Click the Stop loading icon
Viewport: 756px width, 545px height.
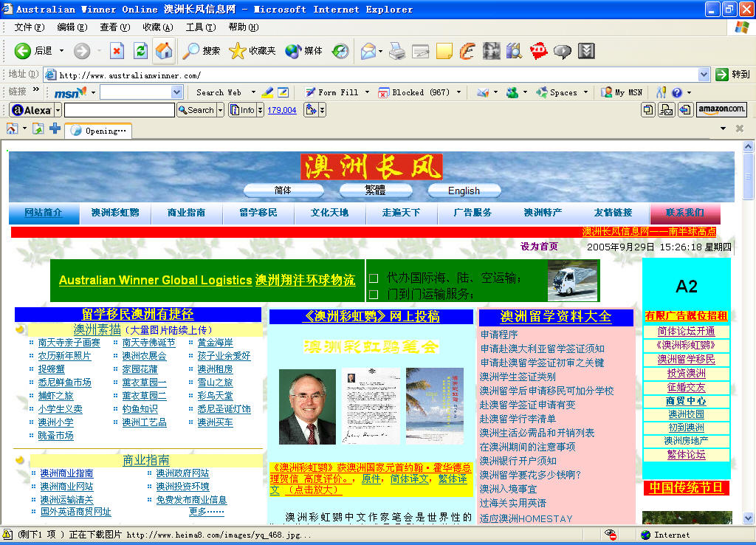tap(117, 51)
